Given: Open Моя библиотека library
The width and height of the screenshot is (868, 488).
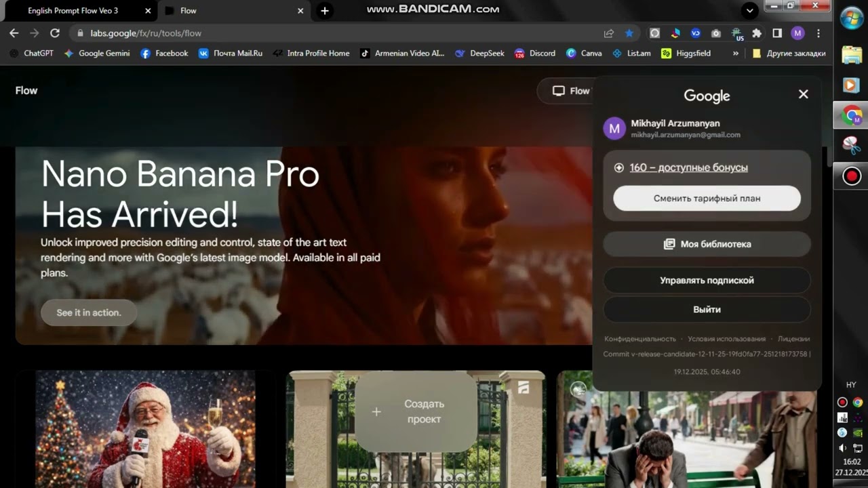Looking at the screenshot, I should coord(707,244).
